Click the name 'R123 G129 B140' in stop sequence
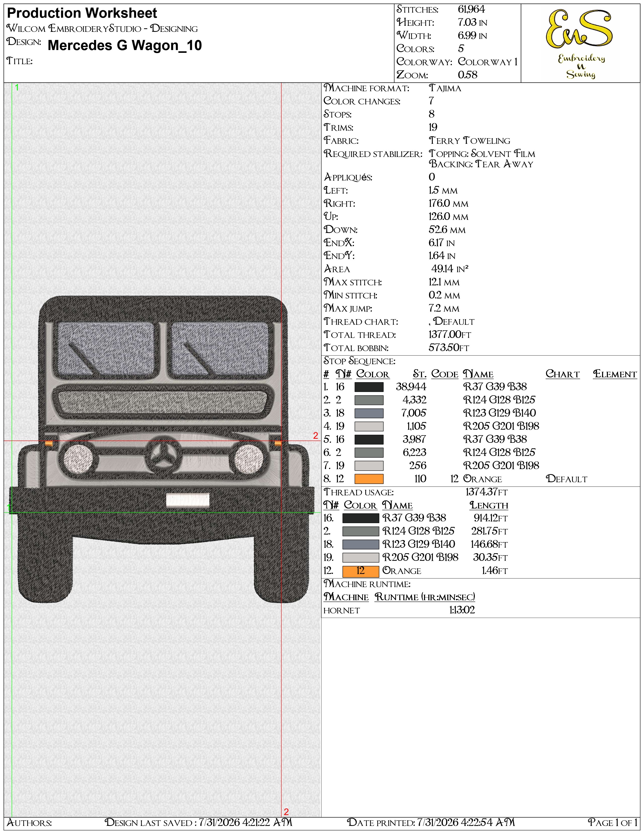644x834 pixels. point(499,413)
